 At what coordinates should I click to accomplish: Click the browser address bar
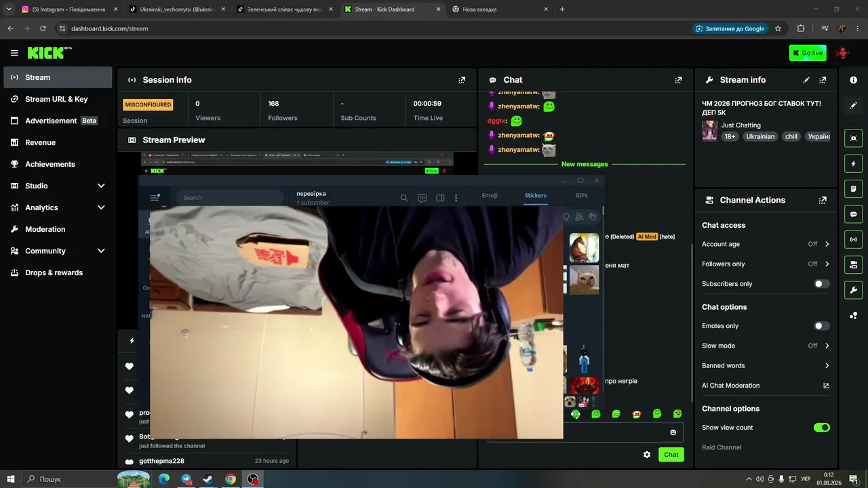[x=373, y=28]
